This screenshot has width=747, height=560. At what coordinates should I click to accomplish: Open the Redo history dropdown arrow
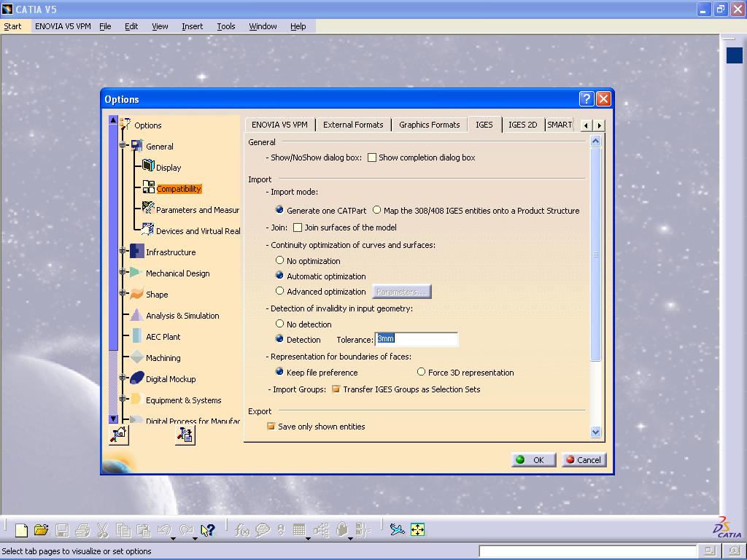point(196,539)
